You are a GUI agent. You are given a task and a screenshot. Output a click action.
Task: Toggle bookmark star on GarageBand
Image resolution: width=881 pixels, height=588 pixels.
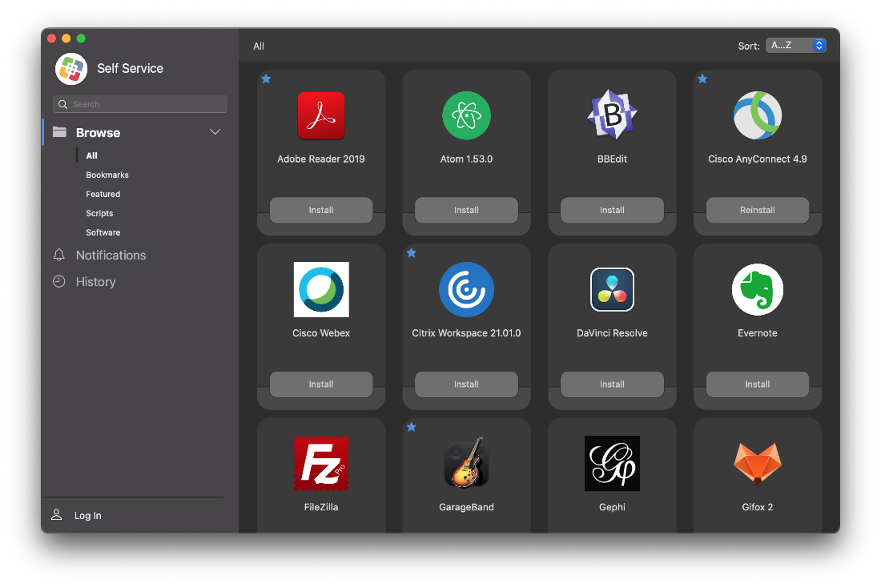[x=412, y=427]
